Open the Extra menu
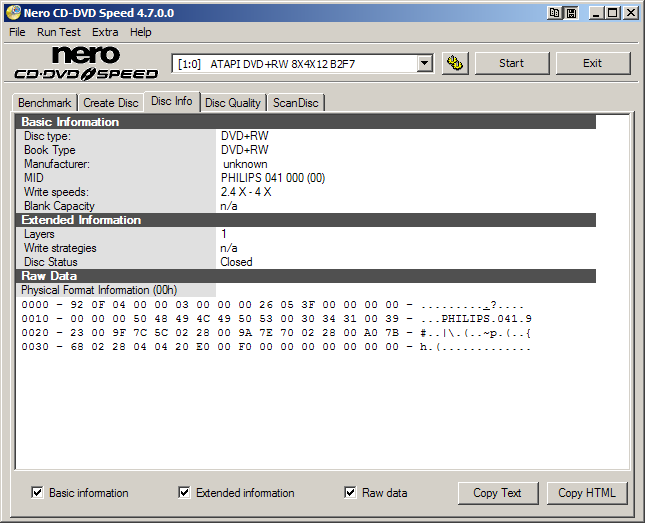Viewport: 645px width, 523px height. 105,32
